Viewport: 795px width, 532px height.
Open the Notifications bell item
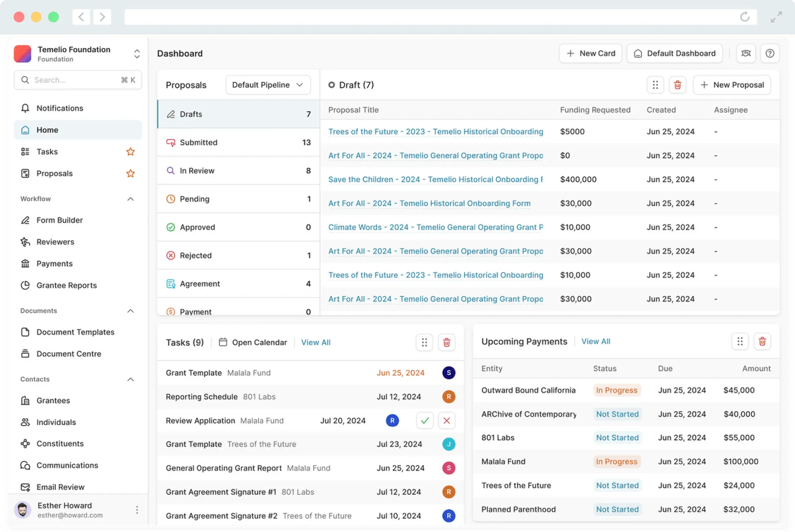78,108
